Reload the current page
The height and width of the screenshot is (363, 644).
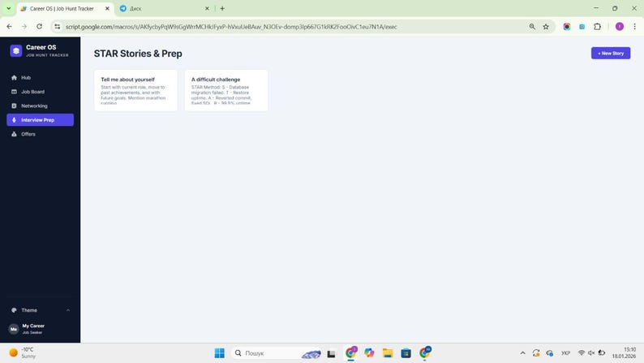pos(40,26)
